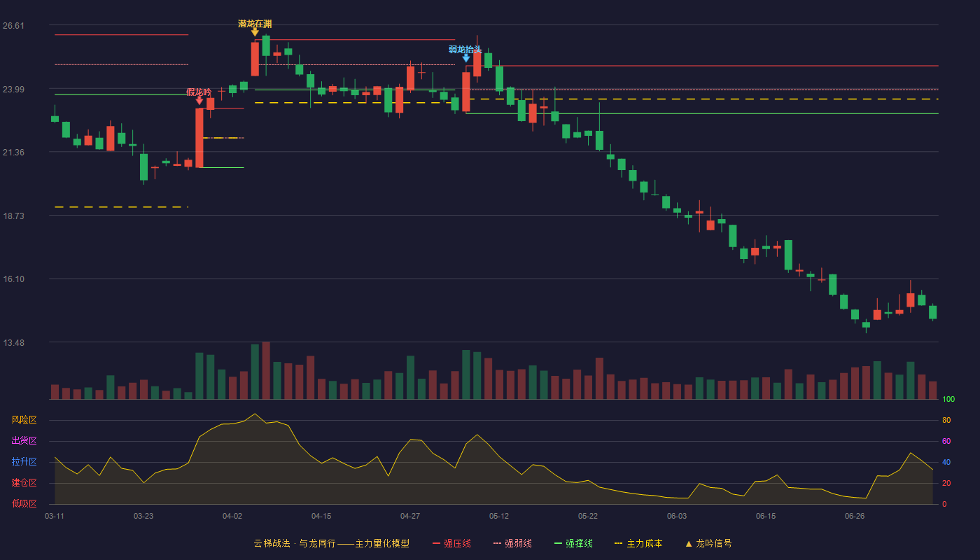Click the 06-15 date axis label
This screenshot has height=560, width=980.
click(766, 516)
